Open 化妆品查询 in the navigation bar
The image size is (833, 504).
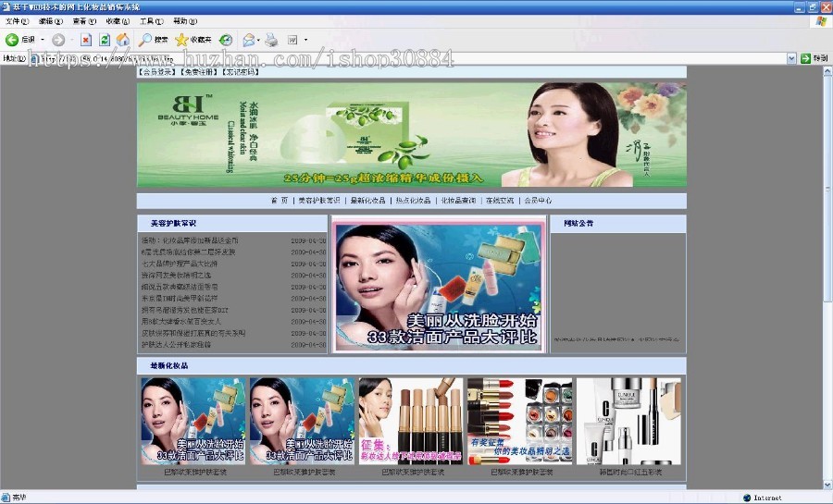tap(458, 201)
